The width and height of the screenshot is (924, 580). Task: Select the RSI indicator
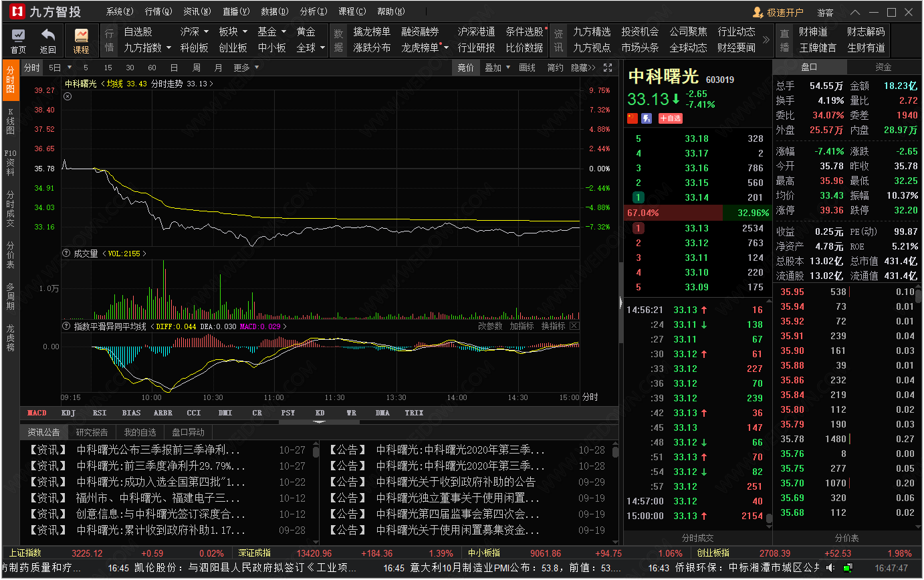click(100, 413)
